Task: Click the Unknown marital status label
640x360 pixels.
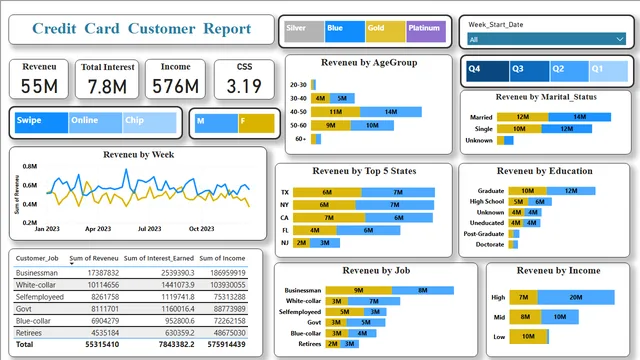Action: (479, 140)
